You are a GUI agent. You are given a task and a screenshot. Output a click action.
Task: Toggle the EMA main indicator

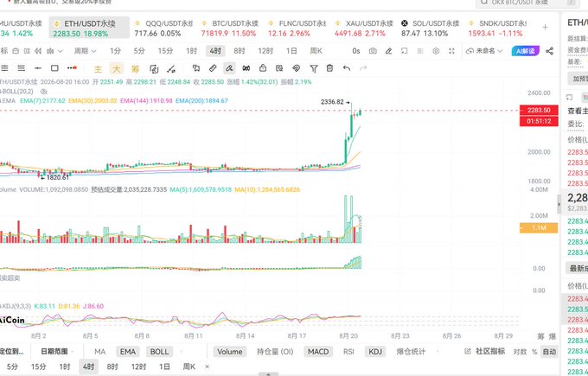coord(127,352)
